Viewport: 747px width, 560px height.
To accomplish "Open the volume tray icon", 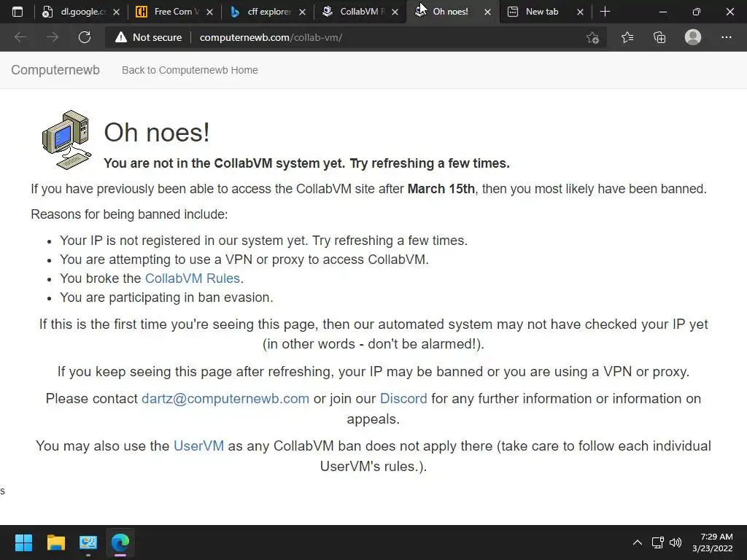I will coord(676,542).
